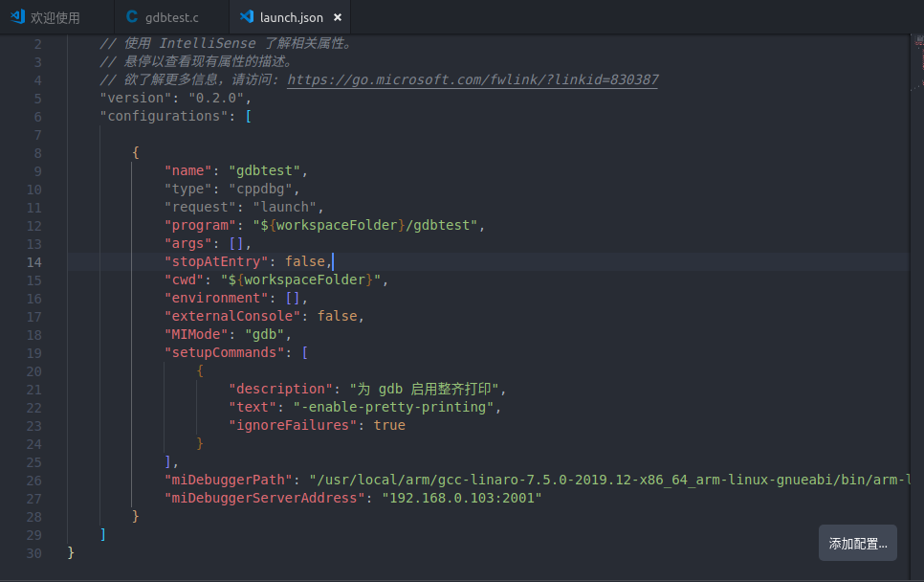This screenshot has width=924, height=582.
Task: Click the "args" key
Action: (188, 243)
